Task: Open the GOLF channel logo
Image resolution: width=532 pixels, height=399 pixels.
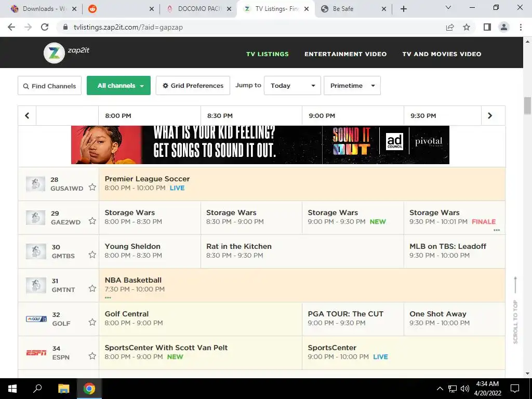Action: [36, 319]
